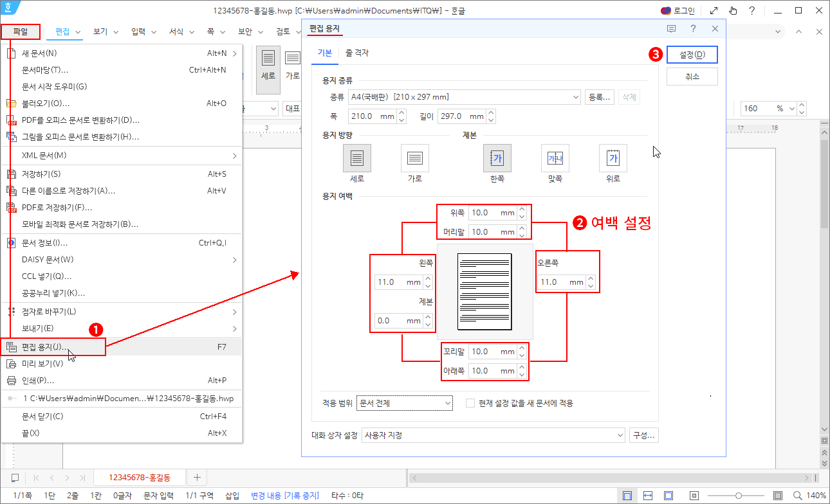Add a new document tab with plus icon
This screenshot has height=504, width=830.
[197, 477]
